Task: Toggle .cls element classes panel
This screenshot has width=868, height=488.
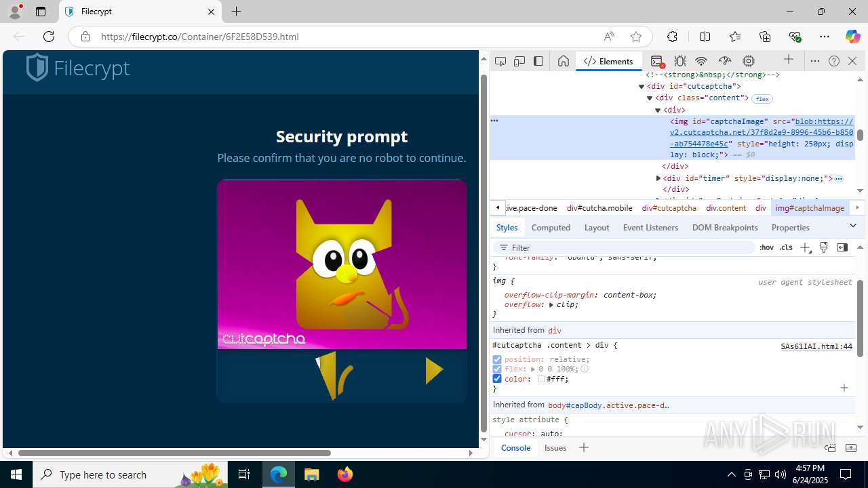Action: coord(786,247)
